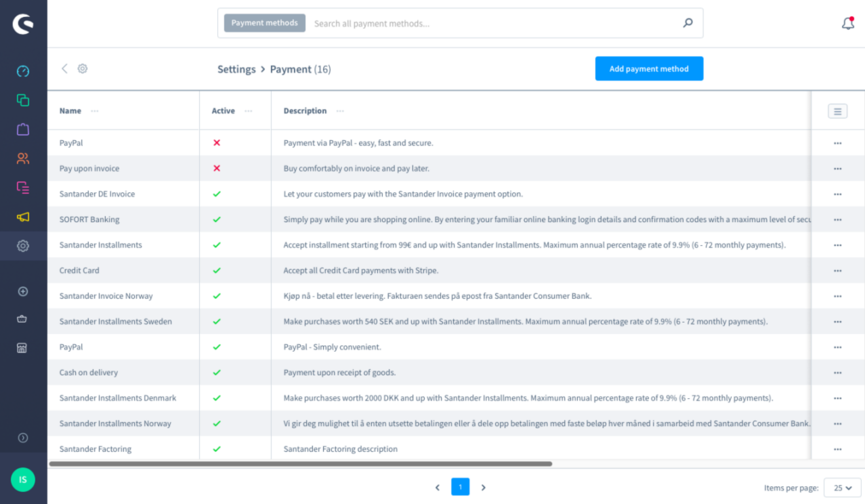Open the grid column settings list icon
Image resolution: width=865 pixels, height=504 pixels.
(838, 111)
